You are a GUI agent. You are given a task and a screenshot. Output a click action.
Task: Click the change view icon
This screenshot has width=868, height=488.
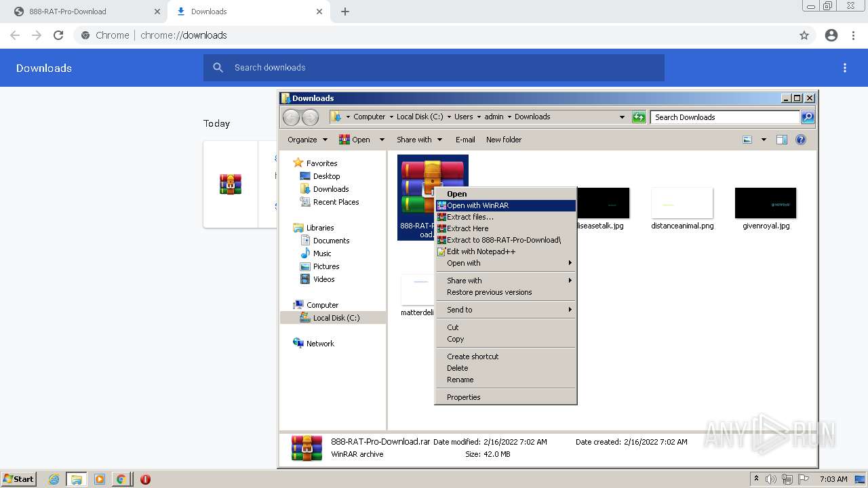coord(747,140)
